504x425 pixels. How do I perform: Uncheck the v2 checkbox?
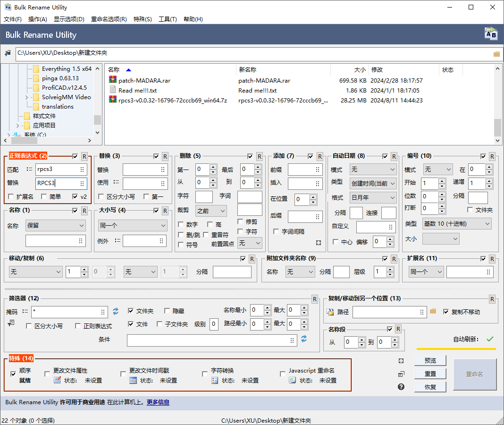pos(75,196)
